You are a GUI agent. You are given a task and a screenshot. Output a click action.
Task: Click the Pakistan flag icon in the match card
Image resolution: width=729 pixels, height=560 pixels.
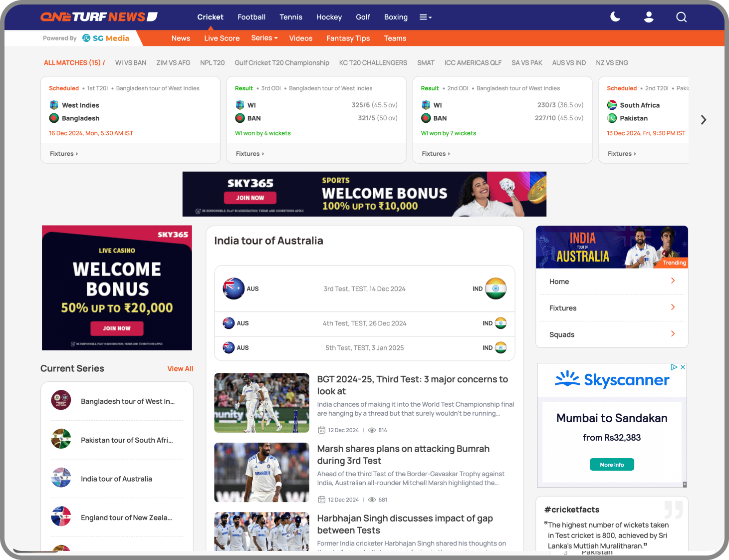point(612,118)
